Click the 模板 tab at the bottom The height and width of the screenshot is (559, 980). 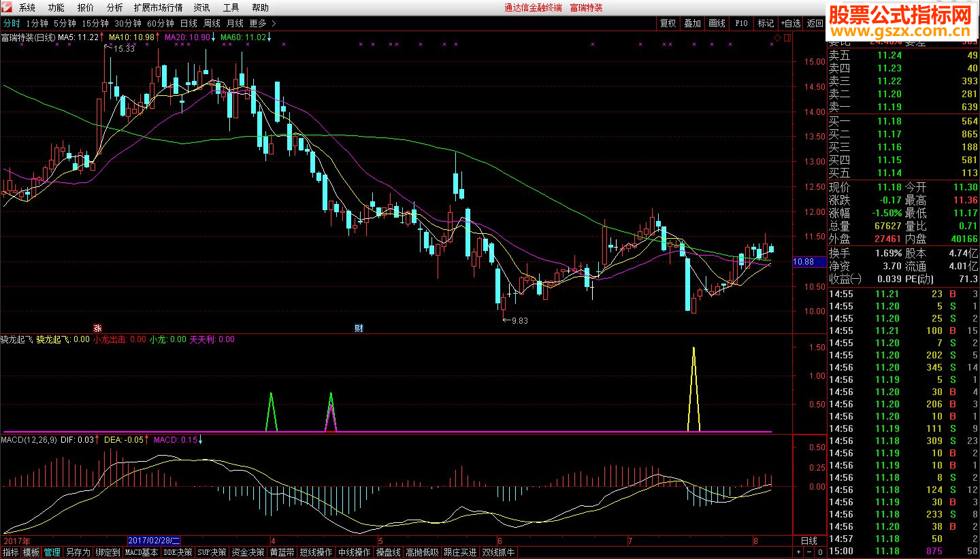pos(31,553)
